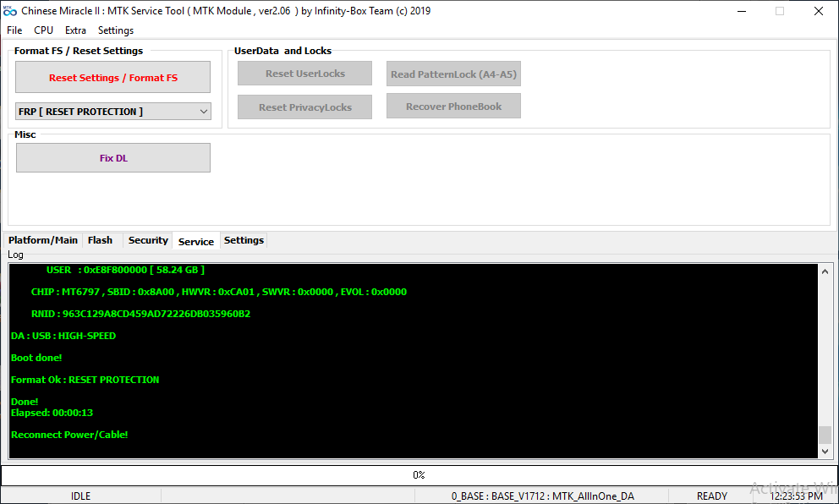
Task: Click the Reset PrivacyLocks button
Action: pyautogui.click(x=305, y=107)
